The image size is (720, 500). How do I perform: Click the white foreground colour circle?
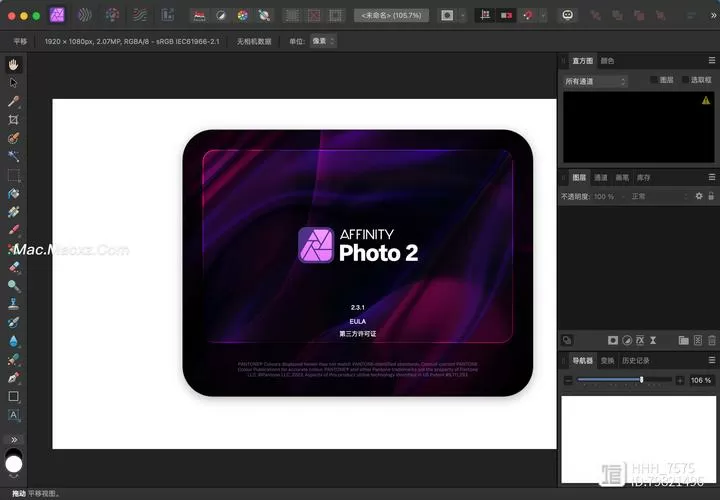click(x=13, y=464)
